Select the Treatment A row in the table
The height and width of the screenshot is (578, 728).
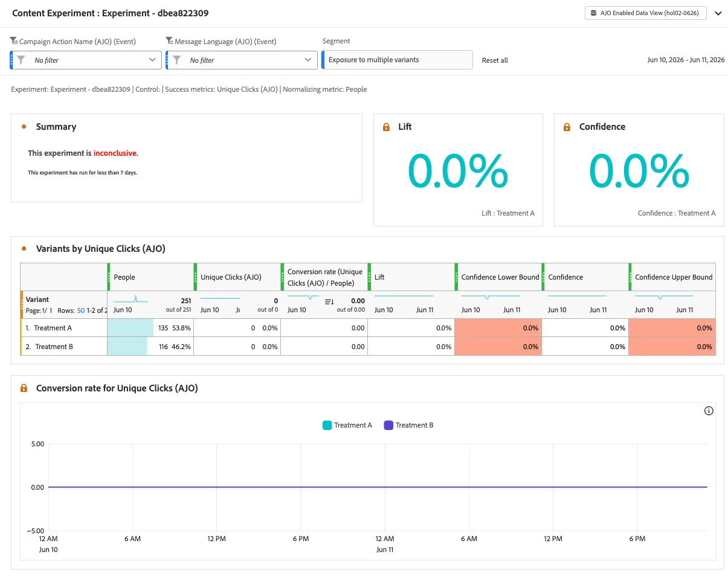click(x=368, y=328)
